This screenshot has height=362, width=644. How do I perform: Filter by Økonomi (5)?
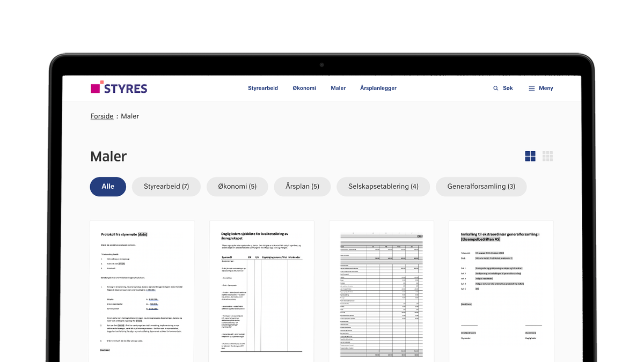pyautogui.click(x=237, y=187)
